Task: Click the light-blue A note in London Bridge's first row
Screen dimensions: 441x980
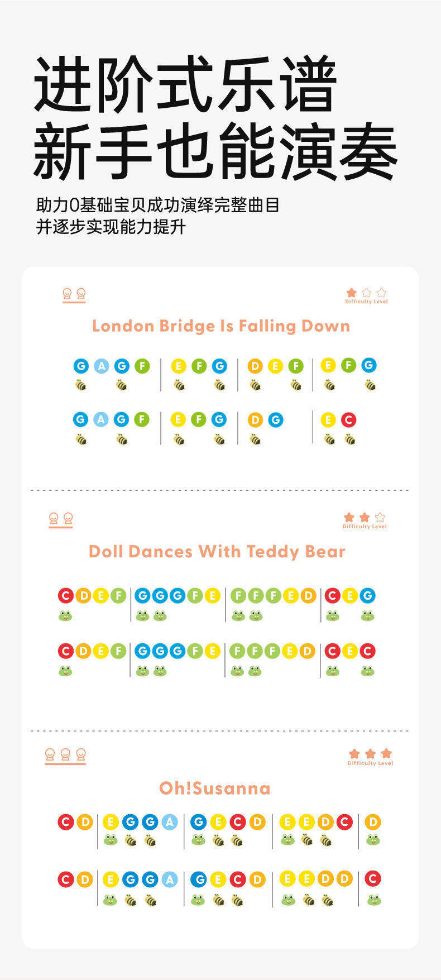Action: pos(101,366)
